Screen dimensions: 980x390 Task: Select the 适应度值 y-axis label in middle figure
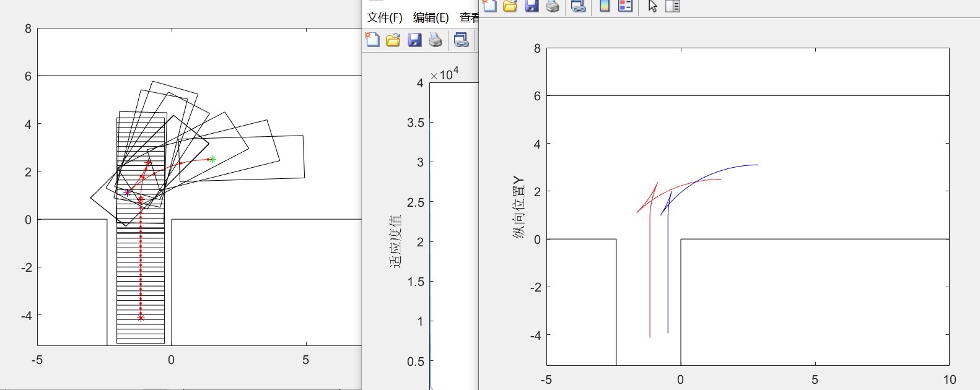[396, 241]
